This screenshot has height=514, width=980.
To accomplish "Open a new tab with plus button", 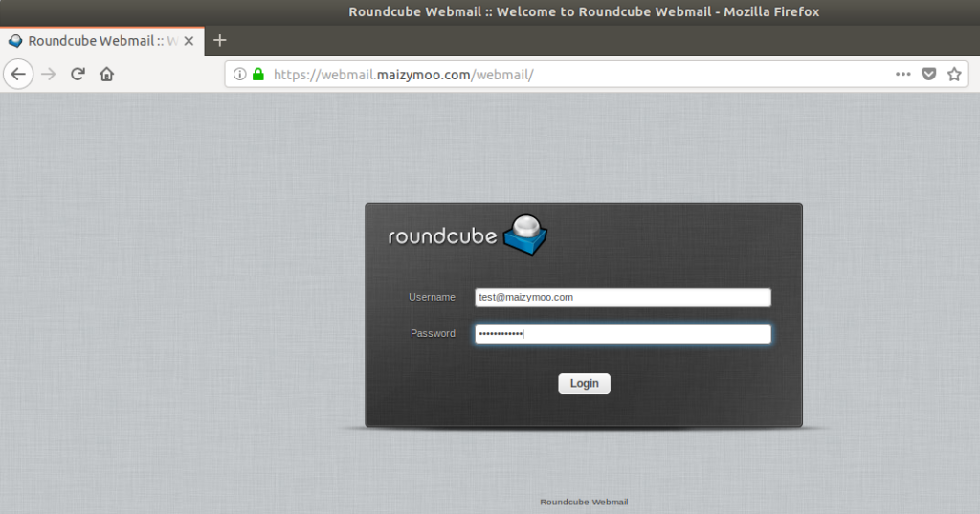I will pyautogui.click(x=219, y=40).
